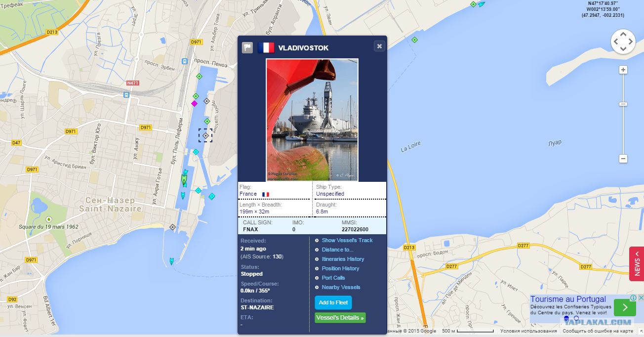Select the dashed-box highlighted vessel marker

(205, 135)
